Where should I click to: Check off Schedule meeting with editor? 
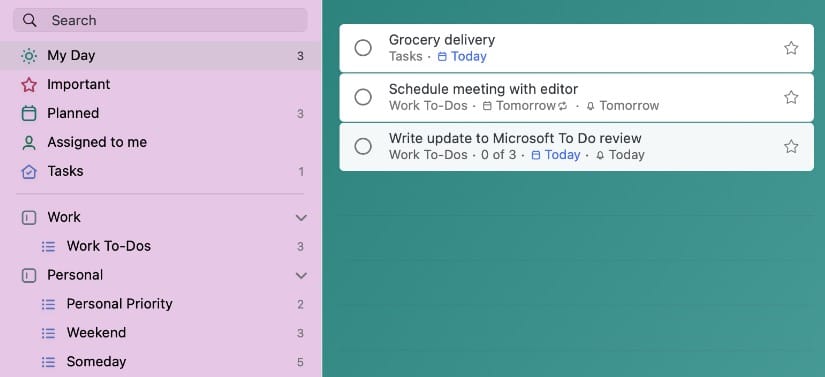point(363,97)
